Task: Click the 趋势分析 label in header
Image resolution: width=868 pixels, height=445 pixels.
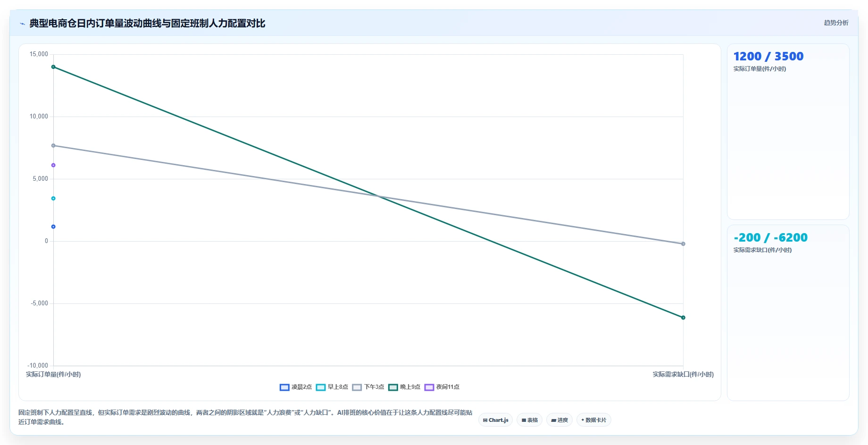Action: 836,23
